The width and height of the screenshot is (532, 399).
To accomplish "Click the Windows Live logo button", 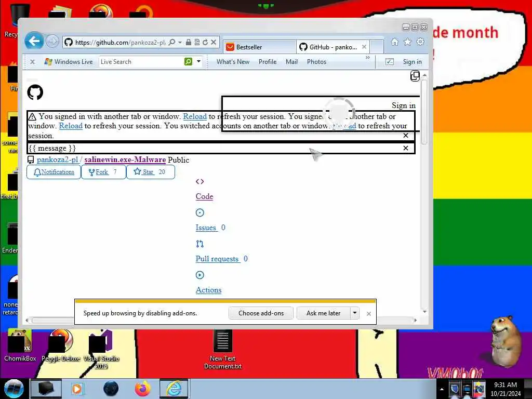I will pos(69,62).
